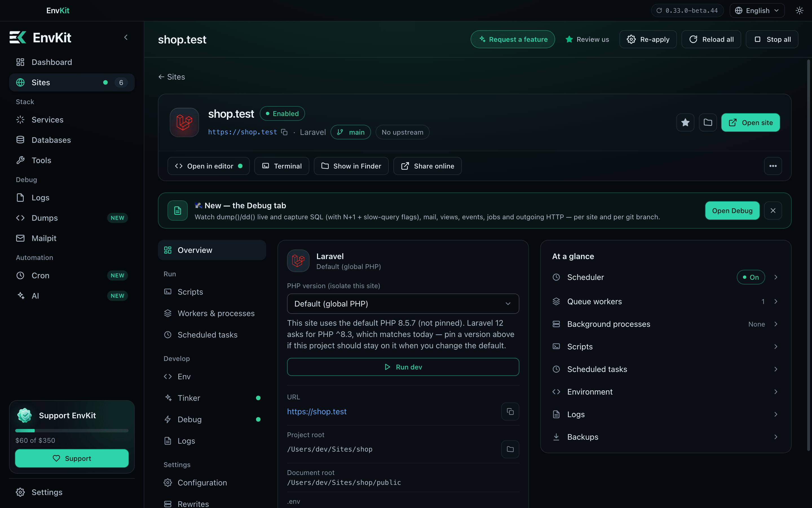Open Workers & processes tab

click(212, 313)
